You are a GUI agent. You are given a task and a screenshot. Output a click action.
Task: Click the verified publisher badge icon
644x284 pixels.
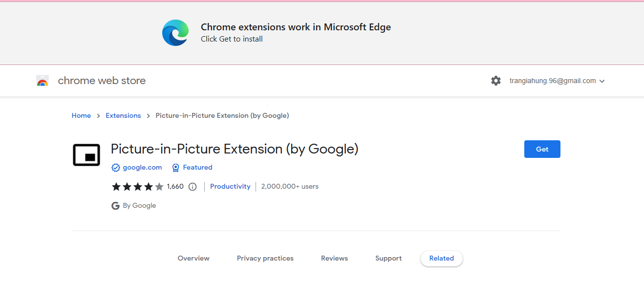[x=116, y=168]
